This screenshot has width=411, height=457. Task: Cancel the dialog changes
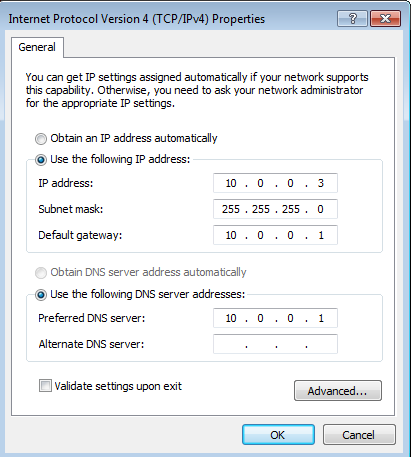coord(359,435)
